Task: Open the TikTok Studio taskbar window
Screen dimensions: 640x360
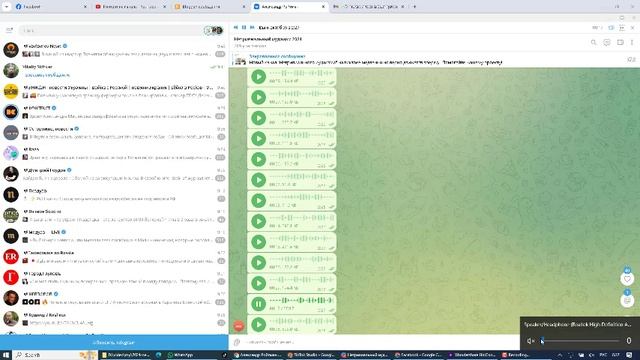Action: click(311, 355)
